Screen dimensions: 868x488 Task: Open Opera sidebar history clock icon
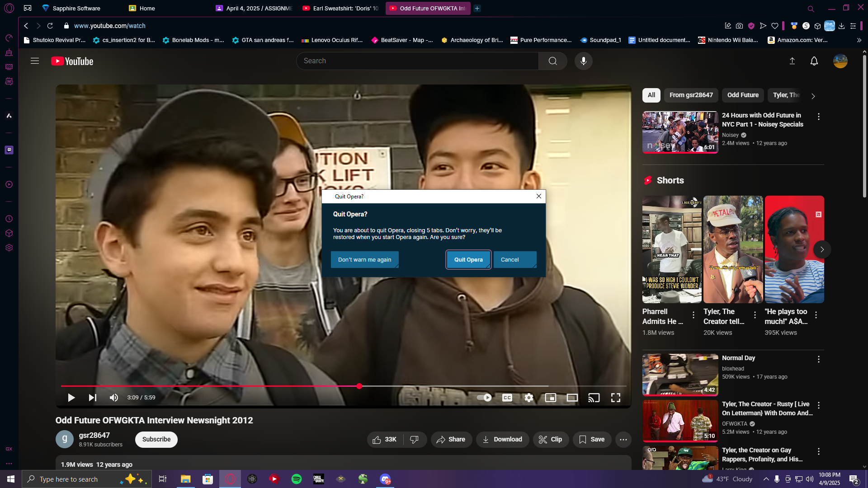[9, 219]
